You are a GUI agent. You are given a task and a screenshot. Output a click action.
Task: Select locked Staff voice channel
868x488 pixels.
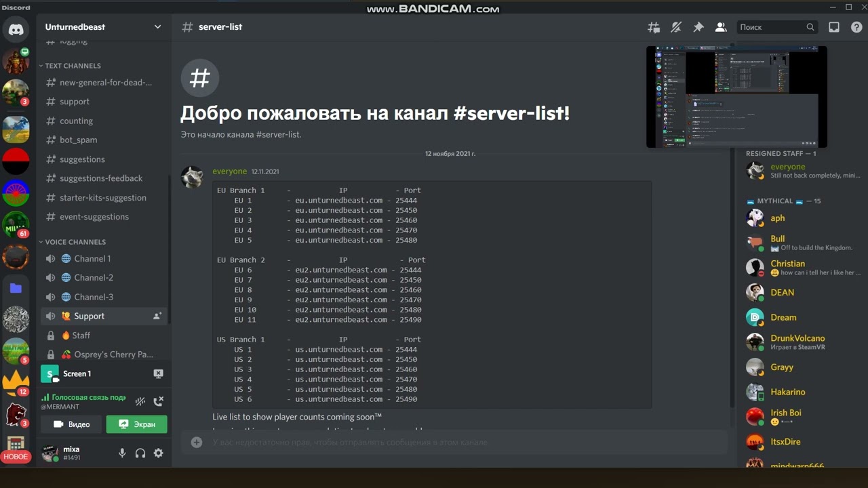pos(104,335)
